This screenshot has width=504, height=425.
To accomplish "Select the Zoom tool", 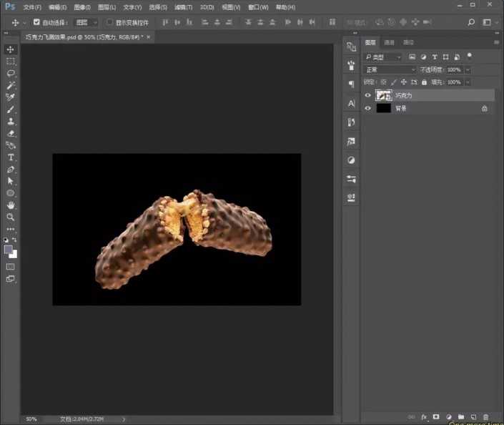I will tap(11, 217).
